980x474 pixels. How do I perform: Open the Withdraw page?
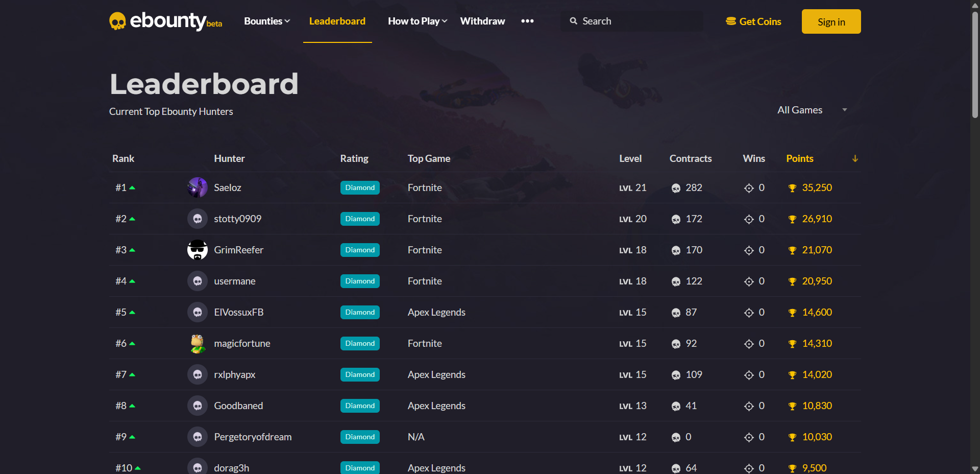[x=482, y=21]
